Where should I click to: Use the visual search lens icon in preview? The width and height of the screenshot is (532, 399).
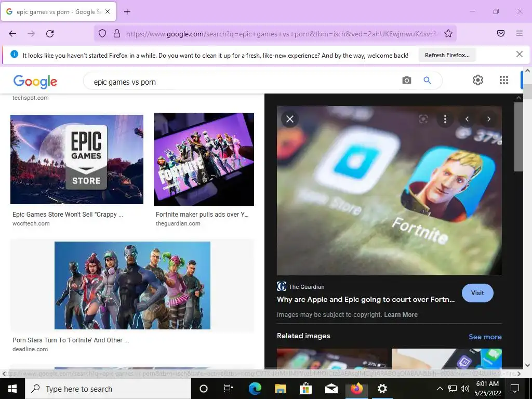[423, 119]
